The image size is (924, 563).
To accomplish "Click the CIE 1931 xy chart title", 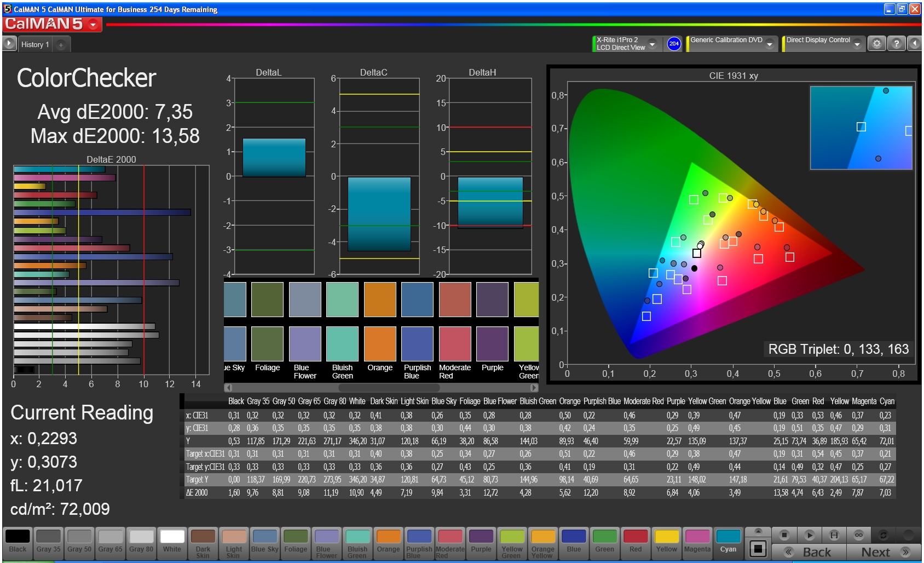I will point(734,76).
